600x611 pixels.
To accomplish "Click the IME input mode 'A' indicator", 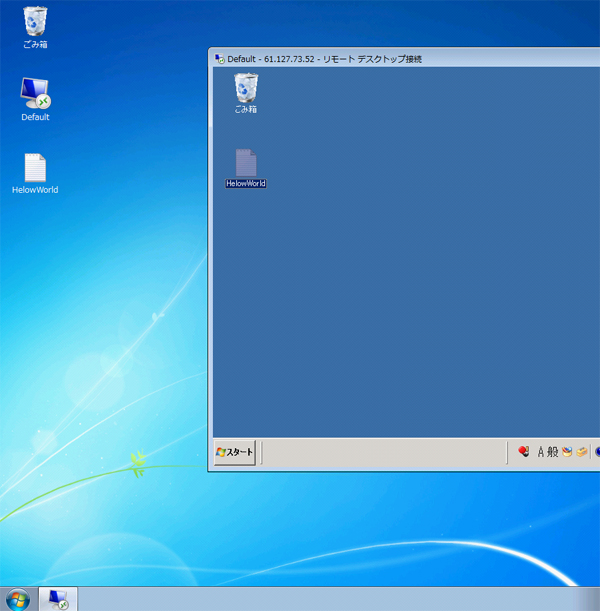I will pos(540,452).
